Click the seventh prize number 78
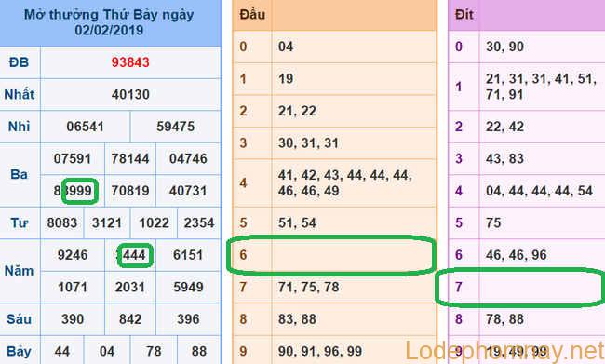This screenshot has width=605, height=364. [x=154, y=351]
